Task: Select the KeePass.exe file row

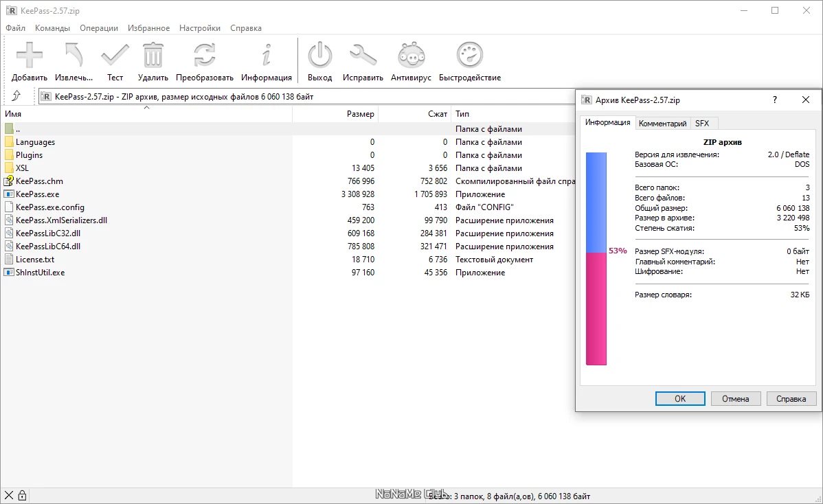Action: (x=38, y=194)
